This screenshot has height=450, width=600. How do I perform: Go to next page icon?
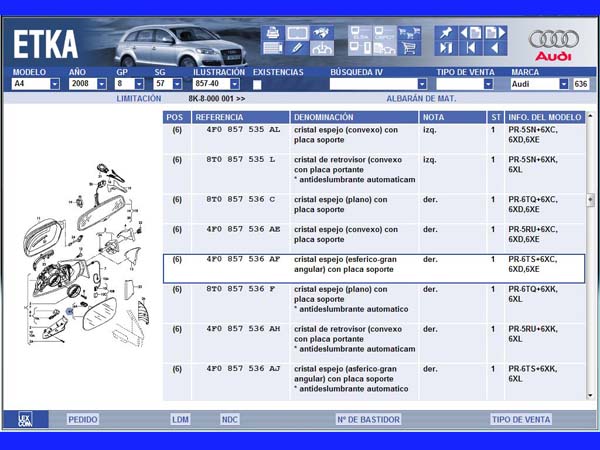(496, 33)
